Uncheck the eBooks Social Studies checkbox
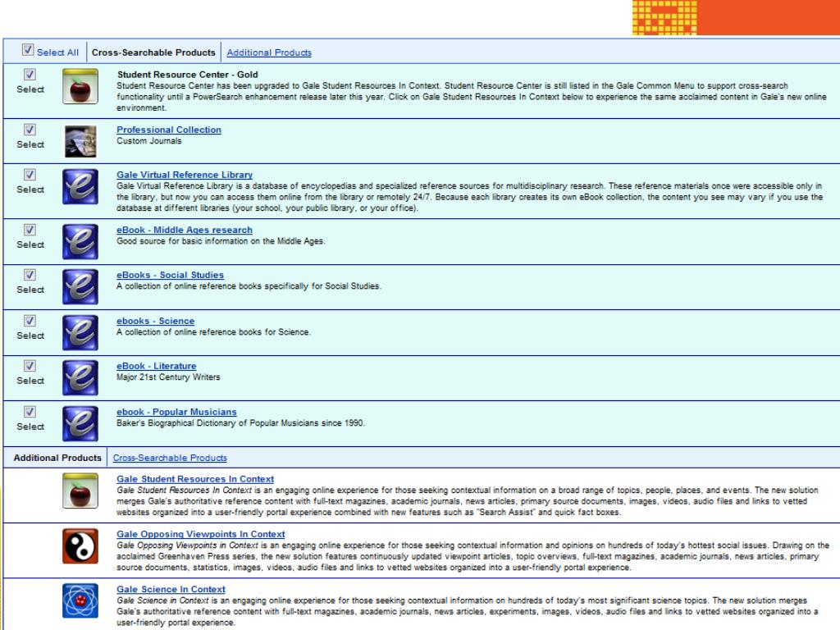 pos(30,275)
